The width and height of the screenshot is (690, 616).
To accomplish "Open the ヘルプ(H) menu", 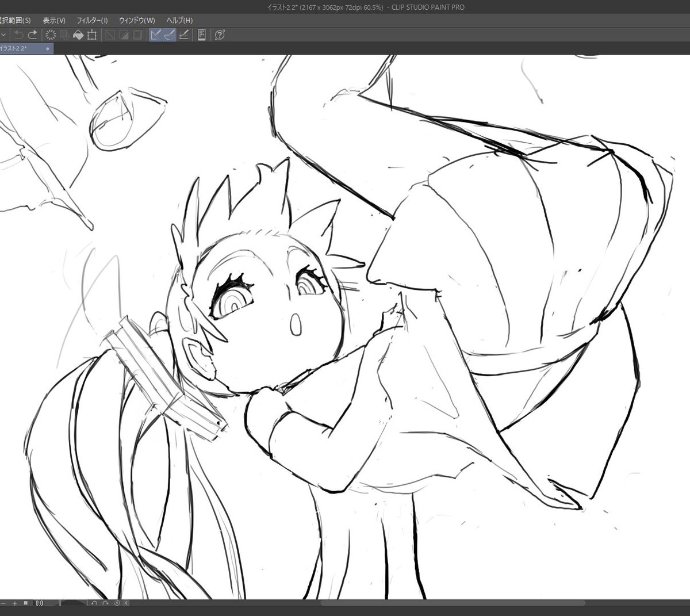I will 179,20.
